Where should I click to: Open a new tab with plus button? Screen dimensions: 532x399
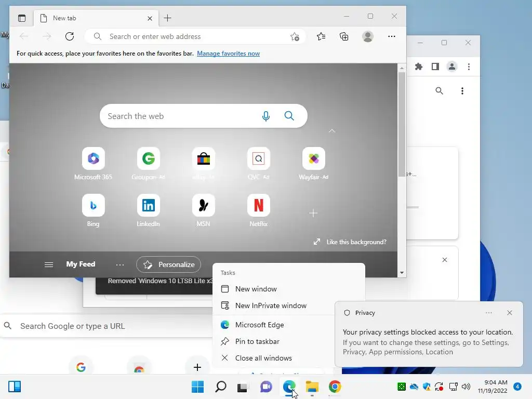pyautogui.click(x=168, y=18)
